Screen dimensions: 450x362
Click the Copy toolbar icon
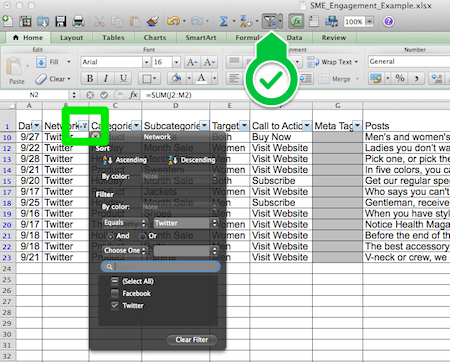click(x=117, y=21)
